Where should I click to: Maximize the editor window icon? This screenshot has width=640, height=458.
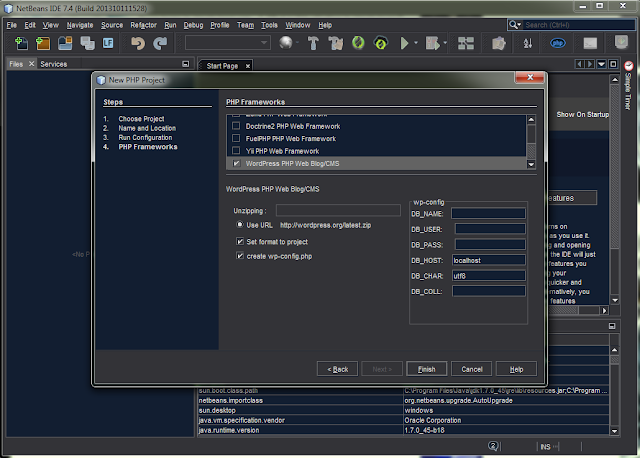[613, 64]
